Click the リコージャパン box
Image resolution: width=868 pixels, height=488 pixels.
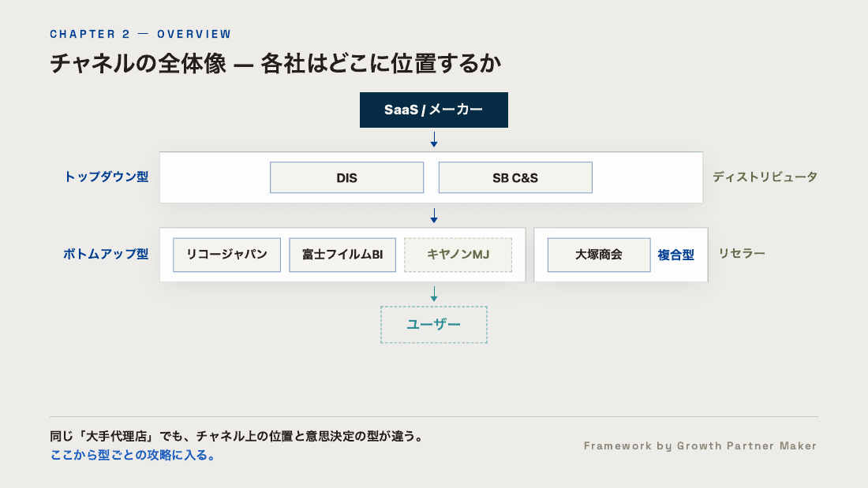(227, 255)
